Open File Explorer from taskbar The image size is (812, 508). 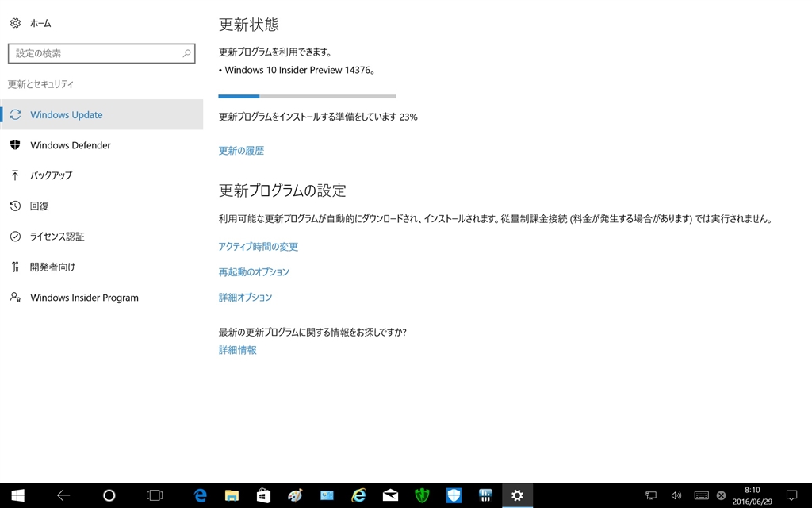coord(232,495)
